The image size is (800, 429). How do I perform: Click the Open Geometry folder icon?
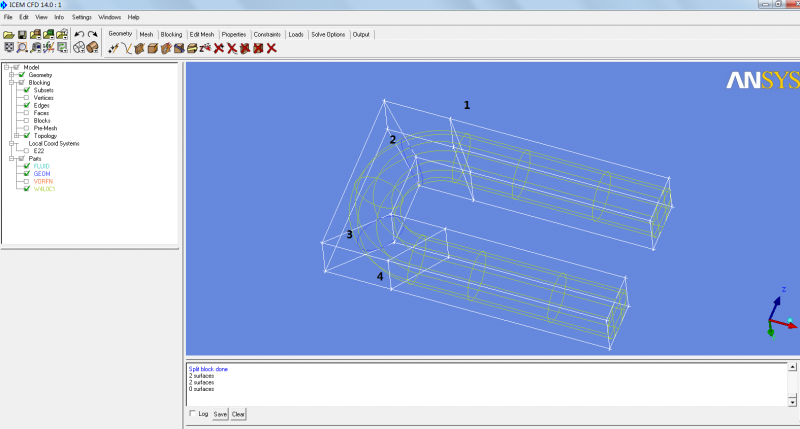click(35, 35)
